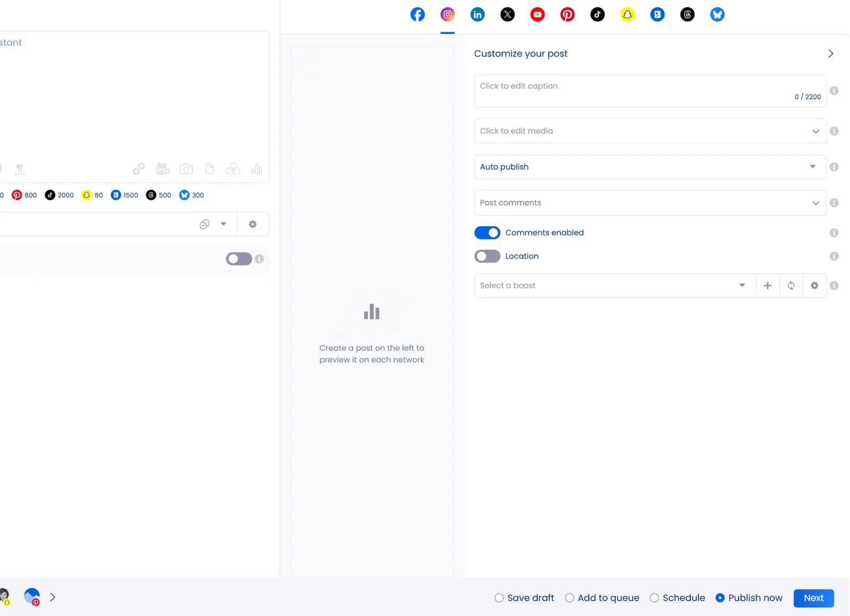The width and height of the screenshot is (850, 616).
Task: Click the camera photo upload icon
Action: (186, 169)
